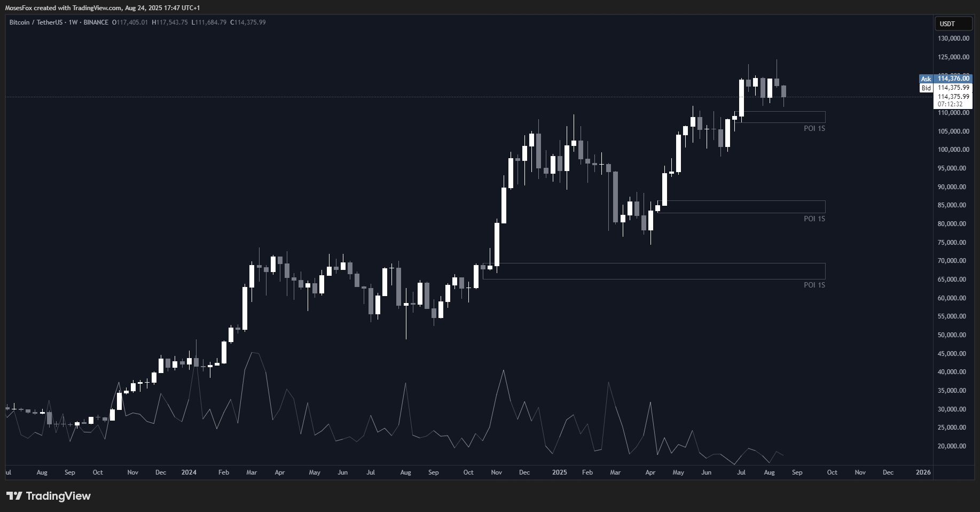Click the MosesFox created with TradingView.com caption
Viewport: 980px width, 512px height.
coord(103,8)
